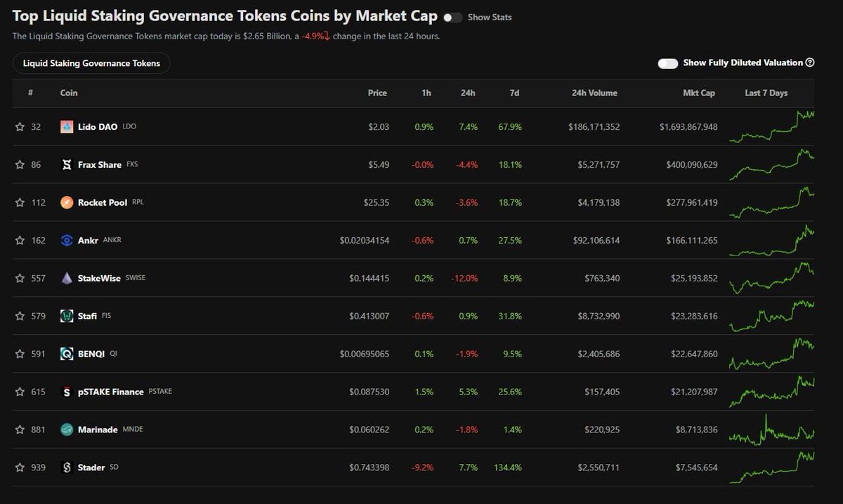Open the Lido DAO coin page
843x504 pixels.
coord(98,127)
